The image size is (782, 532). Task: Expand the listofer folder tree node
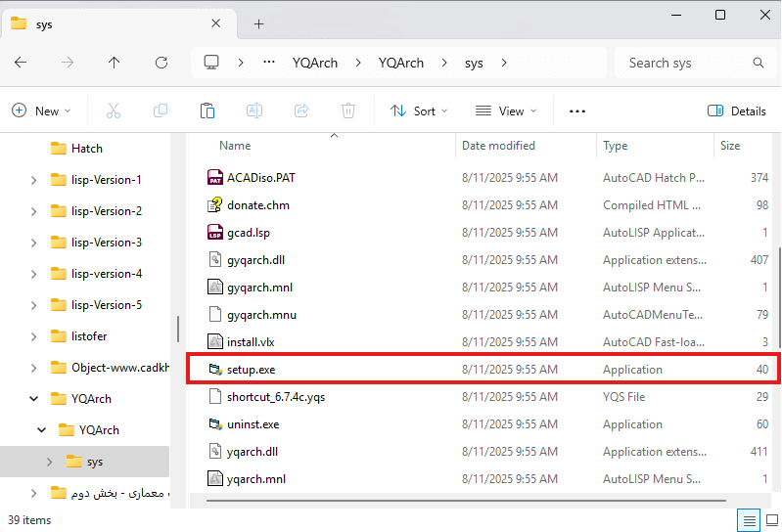[x=33, y=336]
